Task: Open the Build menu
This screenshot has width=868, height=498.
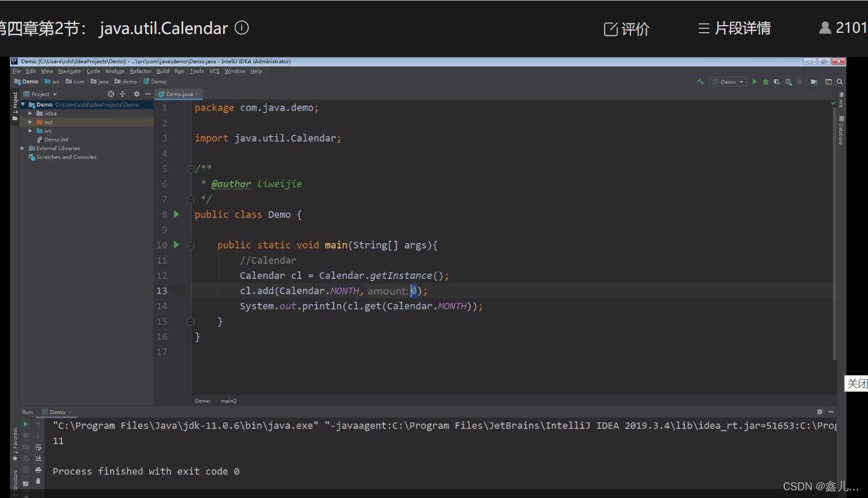Action: click(x=163, y=71)
